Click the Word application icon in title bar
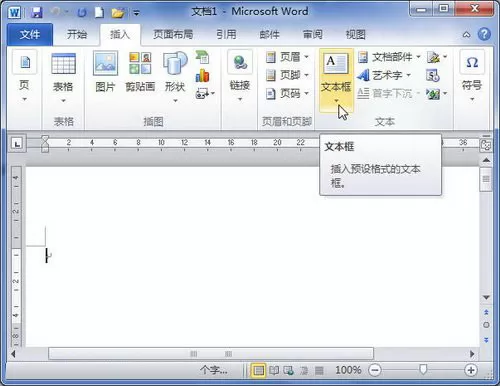Viewport: 500px width, 386px height. click(14, 13)
